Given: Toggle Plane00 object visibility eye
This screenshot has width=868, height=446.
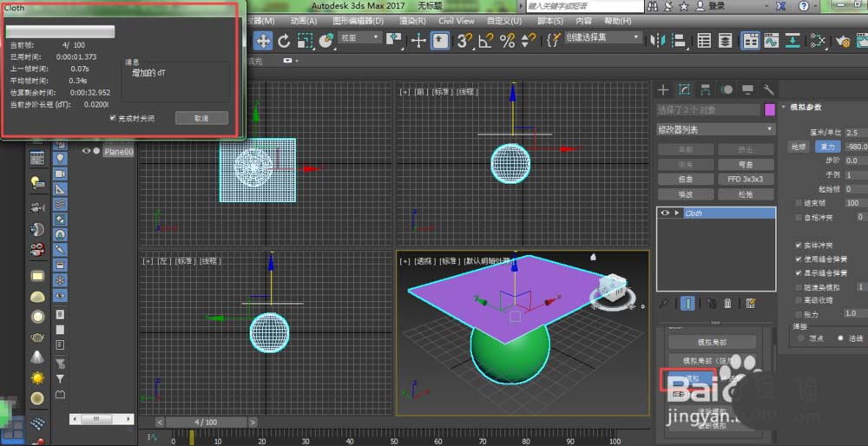Looking at the screenshot, I should tap(87, 151).
